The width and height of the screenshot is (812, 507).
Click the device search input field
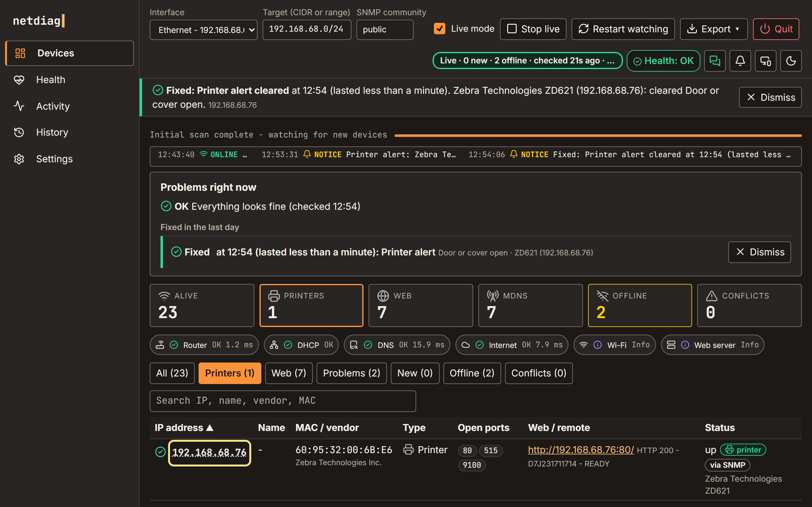pyautogui.click(x=283, y=401)
